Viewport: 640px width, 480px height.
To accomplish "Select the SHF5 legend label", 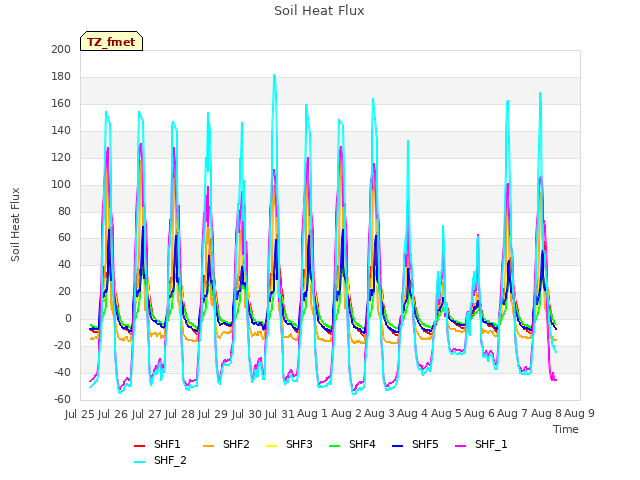I will (x=425, y=444).
